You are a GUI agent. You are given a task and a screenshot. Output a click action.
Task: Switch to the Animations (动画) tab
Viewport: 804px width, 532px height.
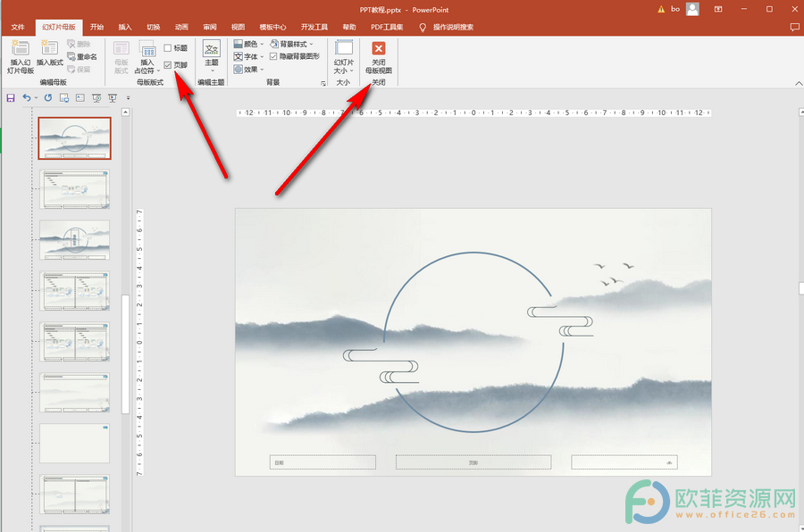[181, 27]
